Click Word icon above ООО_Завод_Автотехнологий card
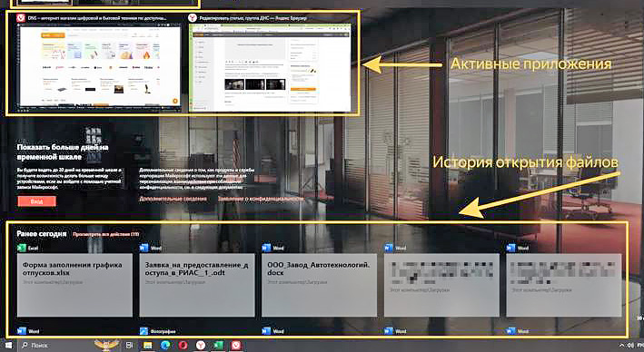 (266, 248)
